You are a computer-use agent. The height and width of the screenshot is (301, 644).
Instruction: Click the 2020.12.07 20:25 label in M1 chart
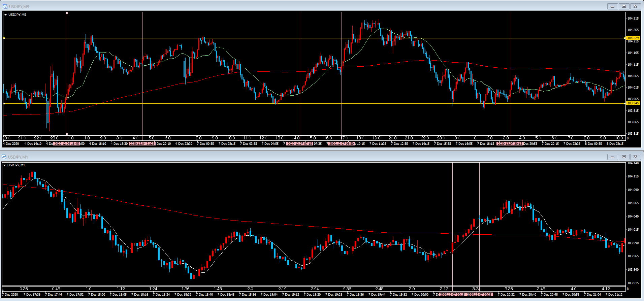coord(479,295)
